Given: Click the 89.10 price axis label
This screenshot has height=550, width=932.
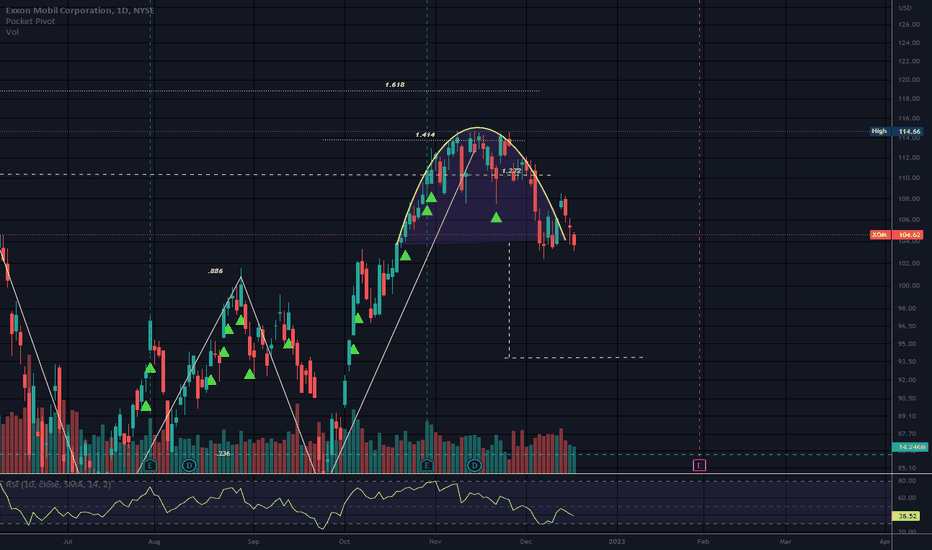Looking at the screenshot, I should coord(908,417).
